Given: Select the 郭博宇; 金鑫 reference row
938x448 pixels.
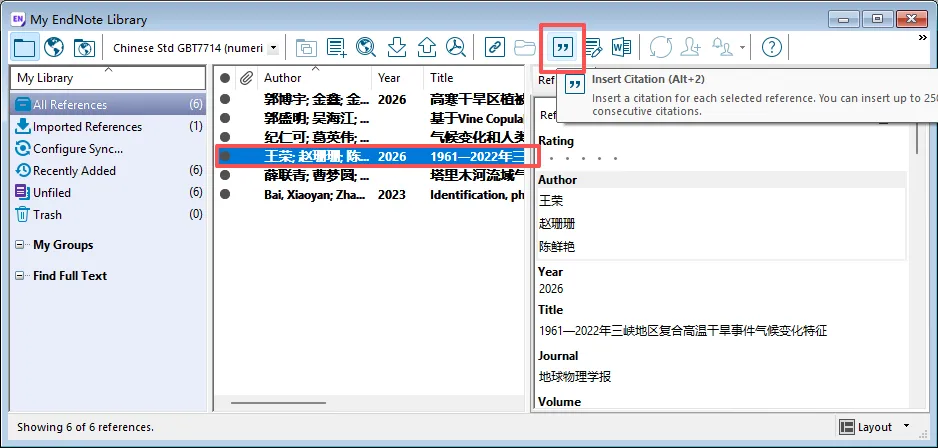Looking at the screenshot, I should (370, 99).
